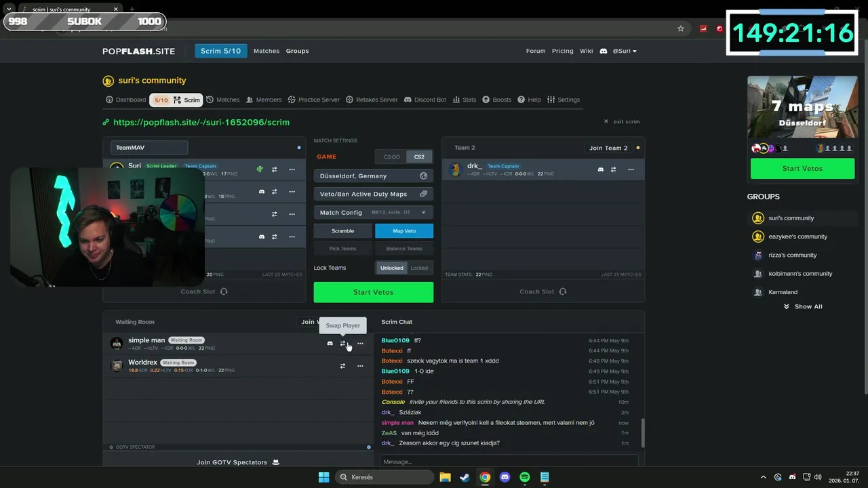Open the Practice Server tab

(x=314, y=100)
